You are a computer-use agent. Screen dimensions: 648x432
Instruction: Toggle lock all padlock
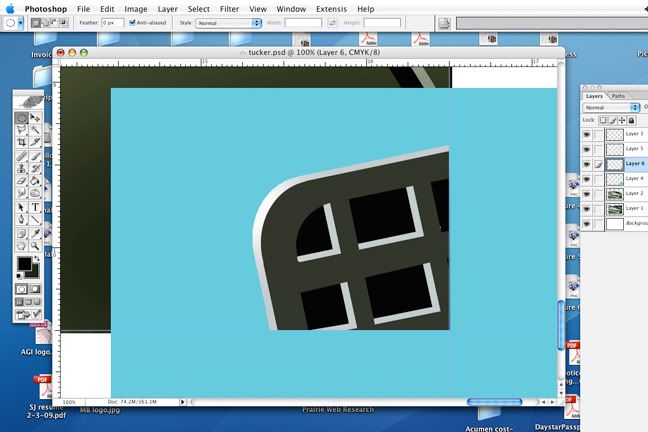(631, 120)
